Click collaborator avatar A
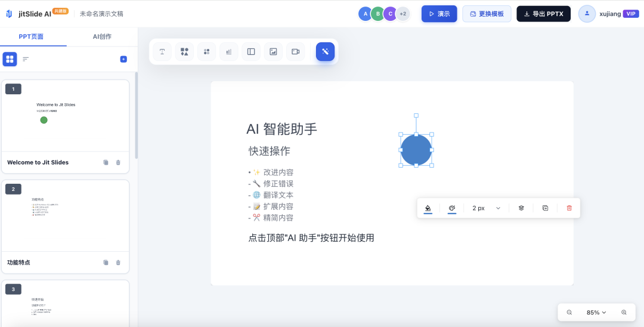This screenshot has width=644, height=327. pyautogui.click(x=365, y=14)
